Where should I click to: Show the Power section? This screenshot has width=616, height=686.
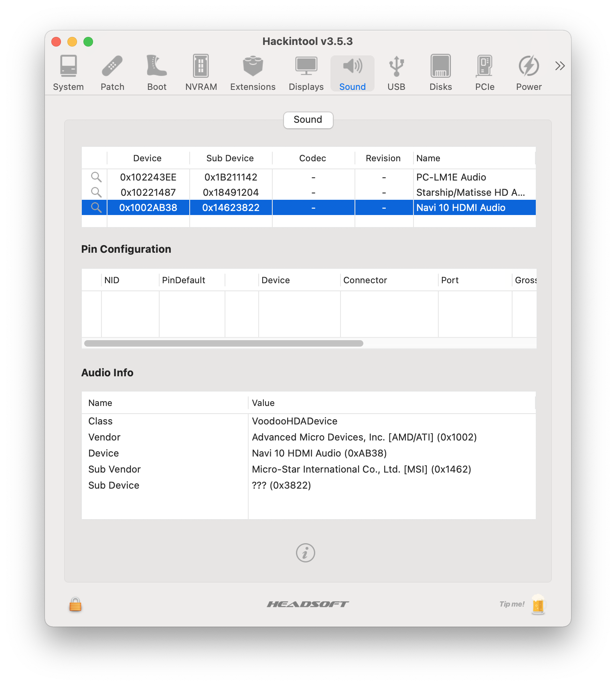pyautogui.click(x=529, y=73)
